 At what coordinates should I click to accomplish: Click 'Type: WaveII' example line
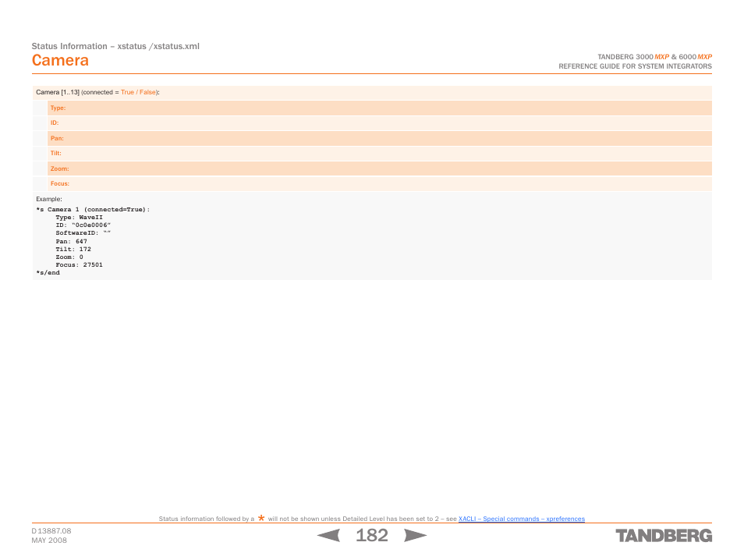point(80,218)
